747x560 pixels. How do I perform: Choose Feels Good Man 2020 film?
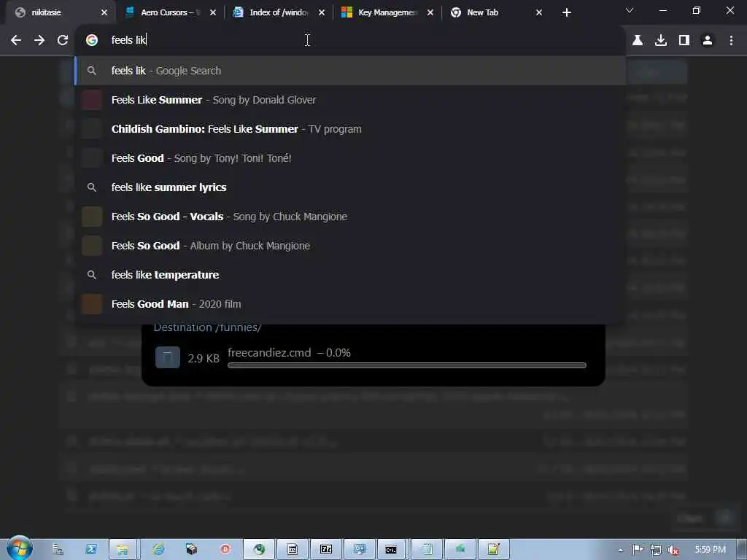click(350, 304)
